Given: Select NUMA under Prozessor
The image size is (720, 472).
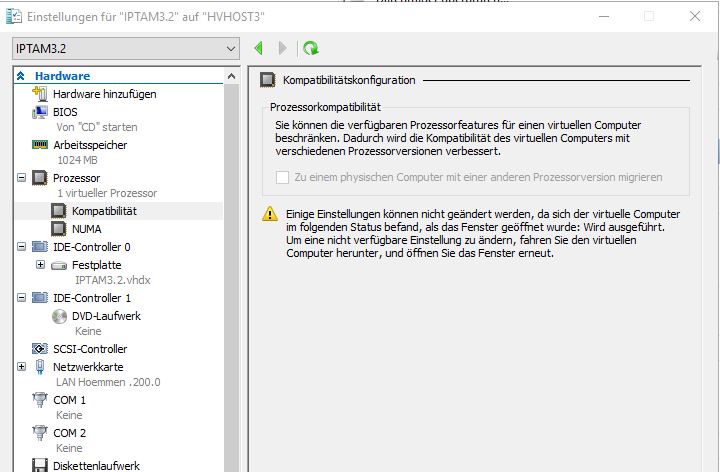Looking at the screenshot, I should 86,229.
